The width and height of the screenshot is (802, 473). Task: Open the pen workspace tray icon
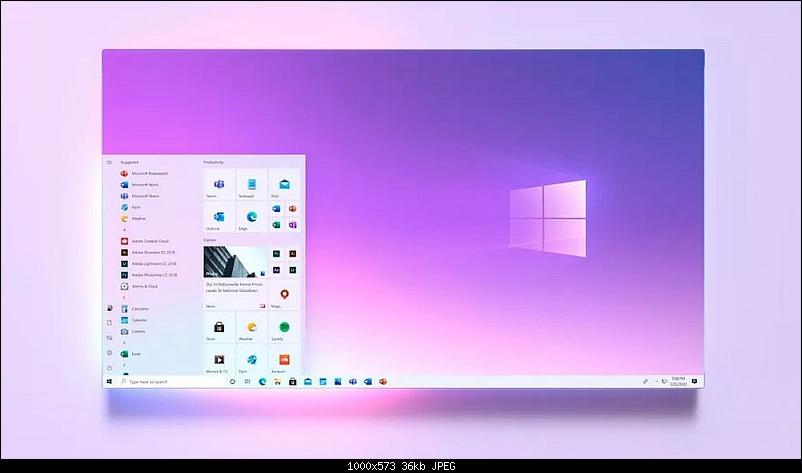coord(645,381)
